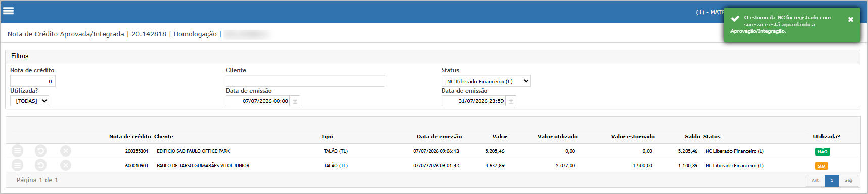Screen dimensions: 868x194
Task: Click credit note number 200355301
Action: point(136,151)
